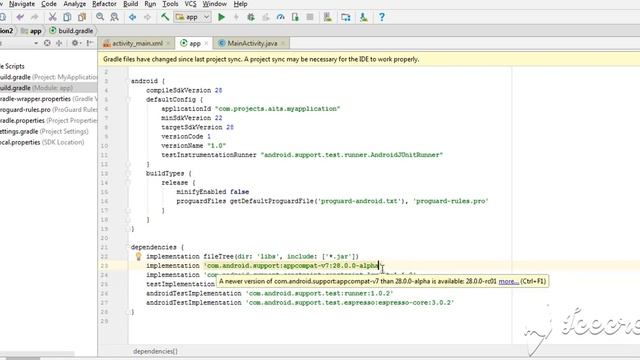This screenshot has height=360, width=640.
Task: Open the Window menu
Action: [x=215, y=4]
